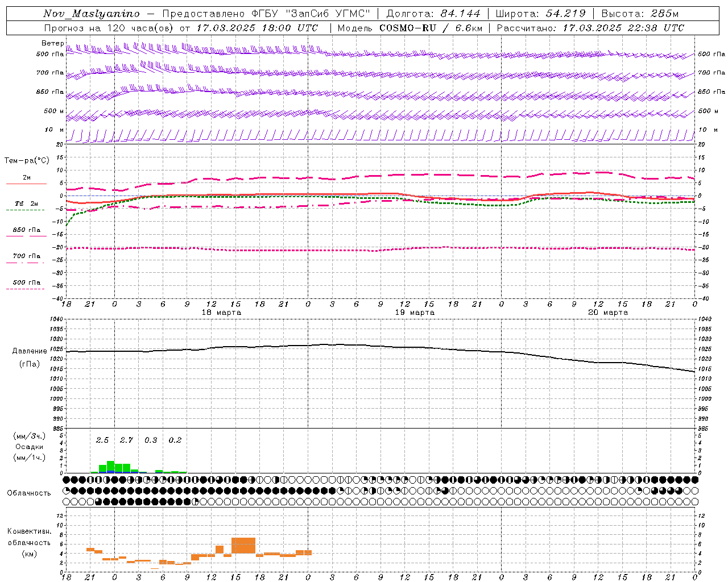This screenshot has height=582, width=728.
Task: Click the 850 гПа temperature legend line sample
Action: (25, 236)
